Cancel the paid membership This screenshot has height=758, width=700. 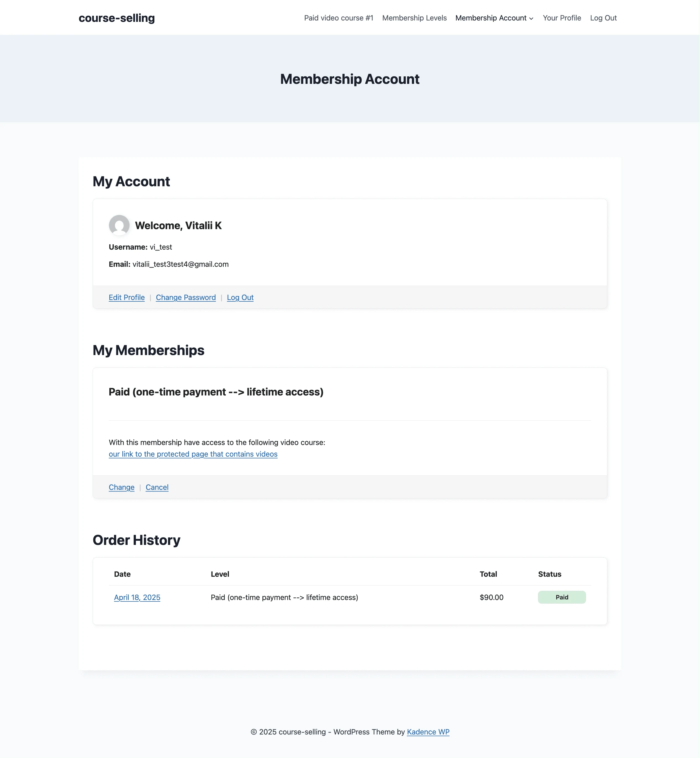click(157, 487)
